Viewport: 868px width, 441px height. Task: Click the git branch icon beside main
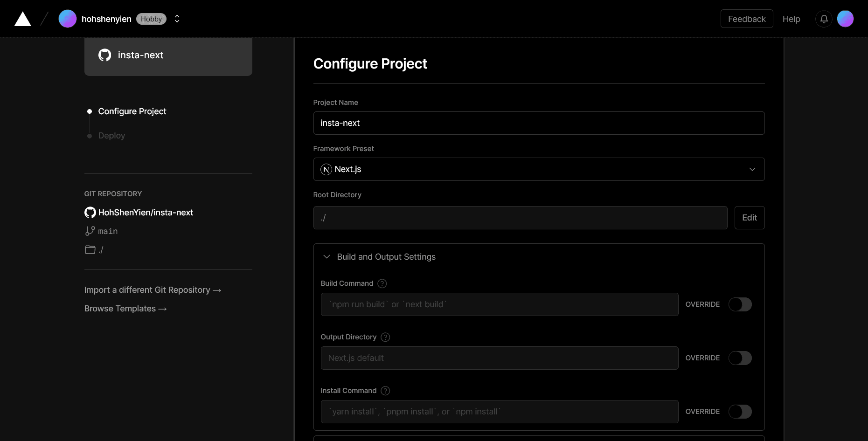point(89,231)
